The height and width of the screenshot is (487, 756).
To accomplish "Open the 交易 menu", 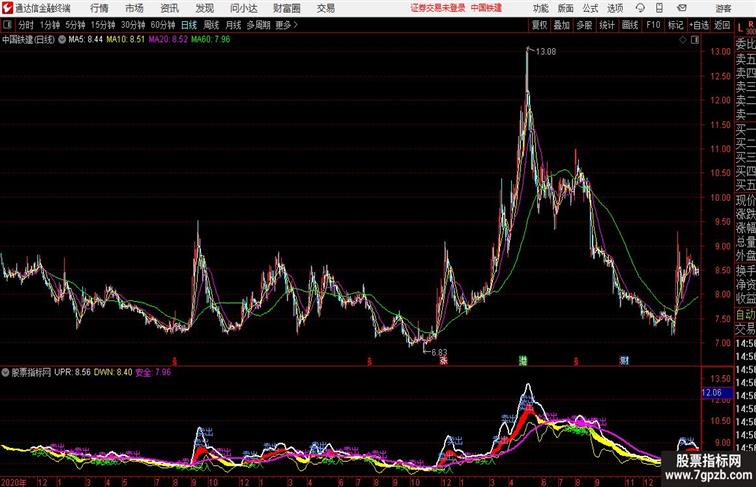I will pos(326,8).
